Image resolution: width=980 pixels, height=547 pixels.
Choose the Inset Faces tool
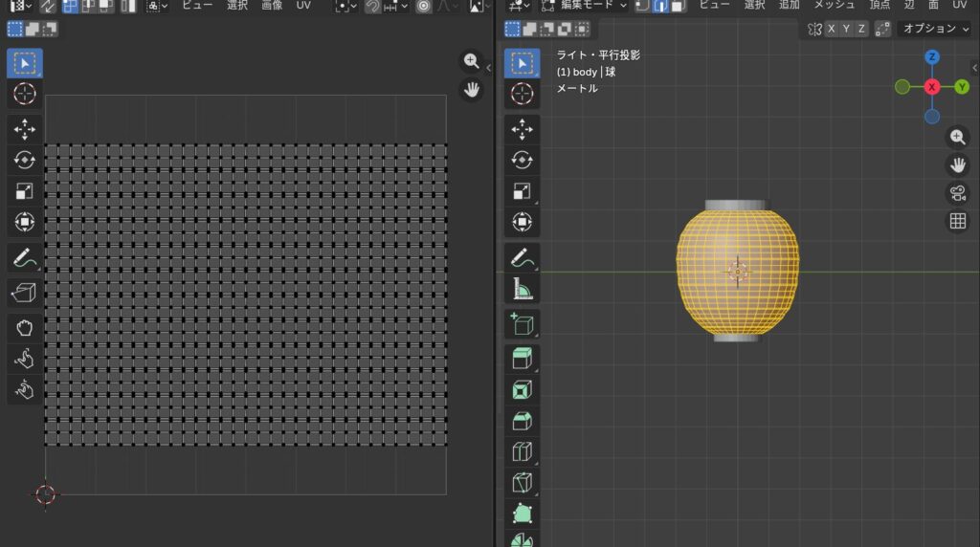point(522,389)
